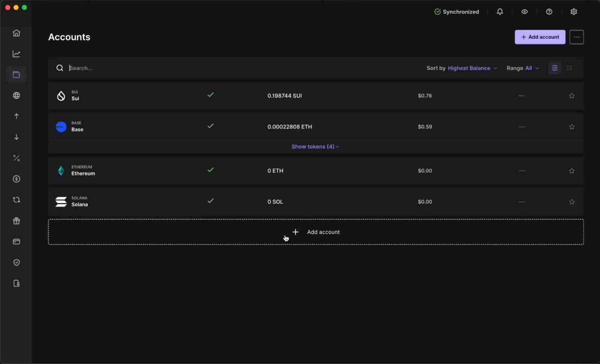Click the purple Add account button
This screenshot has height=364, width=600.
[x=540, y=37]
